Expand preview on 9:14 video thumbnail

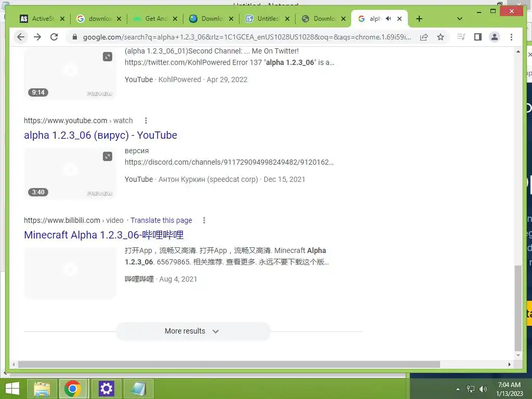click(108, 57)
